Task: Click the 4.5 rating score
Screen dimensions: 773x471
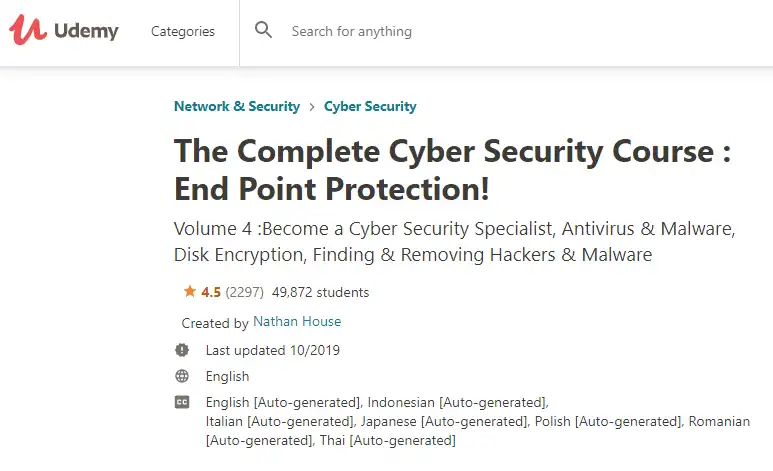Action: coord(211,292)
